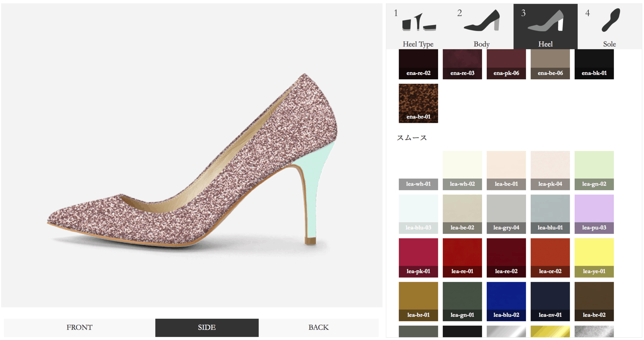Pick the leopard ena-br-01 swatch
This screenshot has width=644, height=340.
pos(418,103)
